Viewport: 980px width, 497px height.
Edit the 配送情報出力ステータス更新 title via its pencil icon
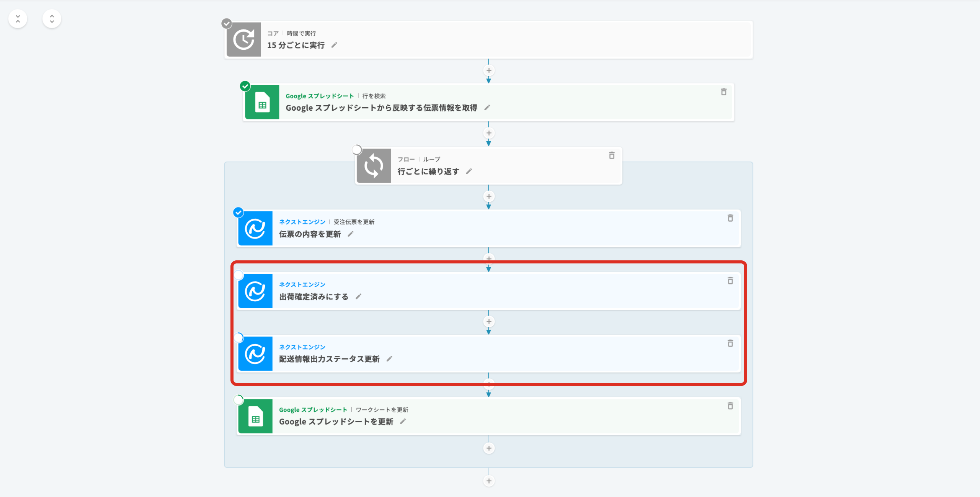pos(389,359)
